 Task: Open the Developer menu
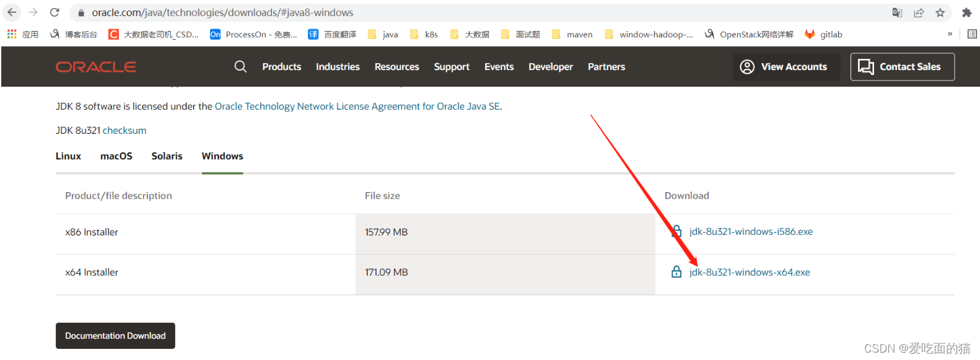coord(551,67)
